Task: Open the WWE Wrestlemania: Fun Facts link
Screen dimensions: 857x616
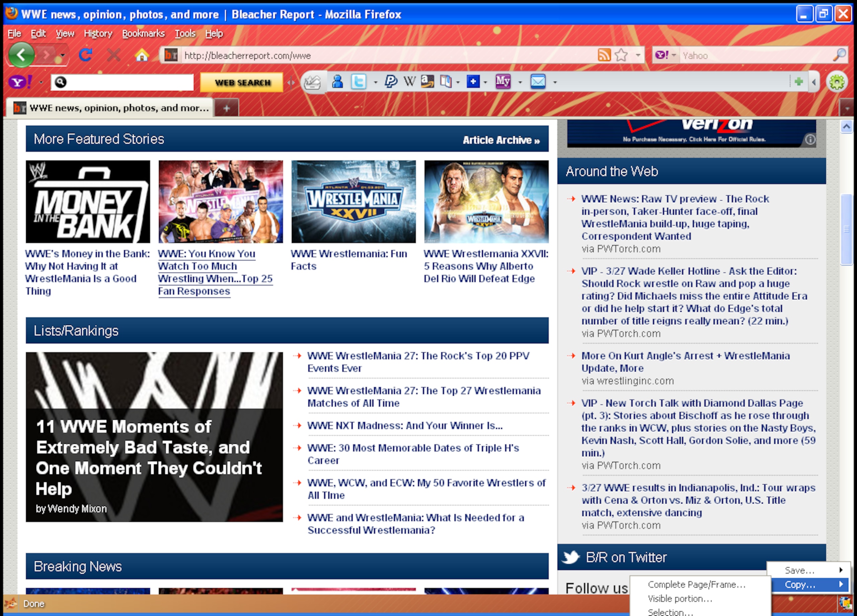Action: [349, 260]
